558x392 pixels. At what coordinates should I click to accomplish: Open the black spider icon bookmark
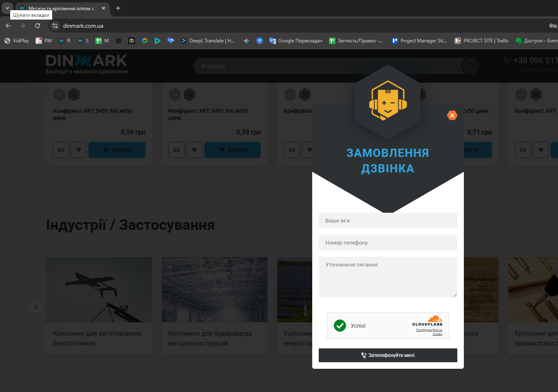[132, 41]
